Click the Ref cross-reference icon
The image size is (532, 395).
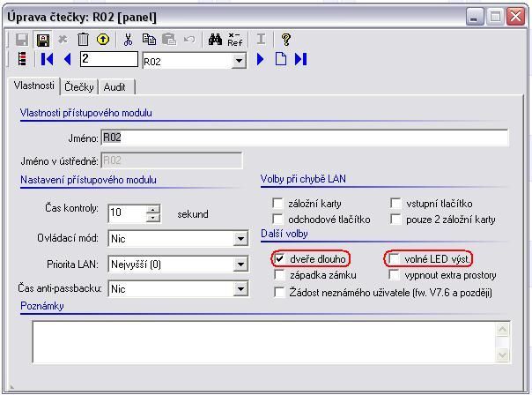coord(234,40)
